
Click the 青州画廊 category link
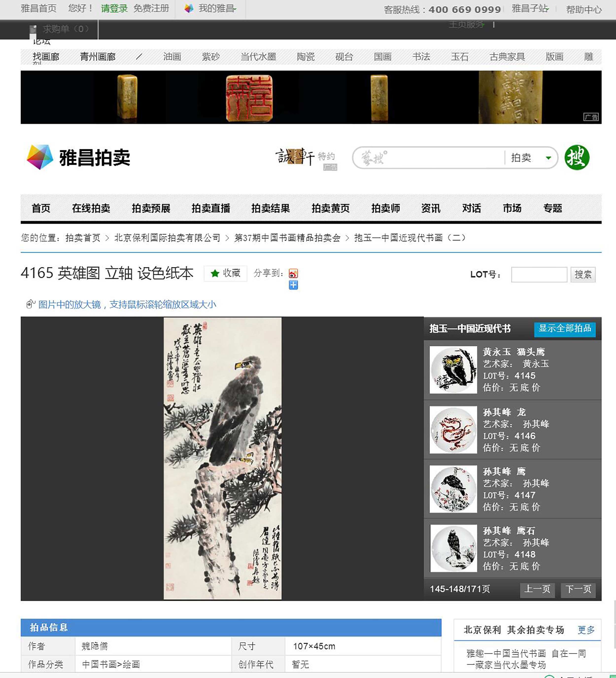click(98, 56)
